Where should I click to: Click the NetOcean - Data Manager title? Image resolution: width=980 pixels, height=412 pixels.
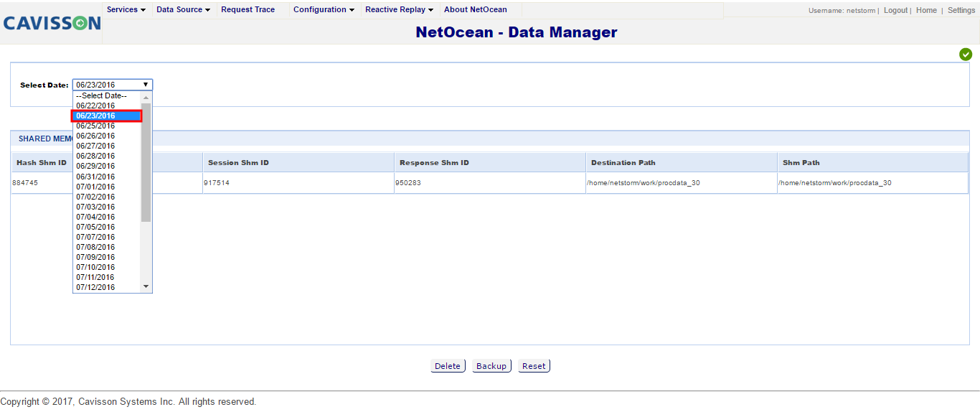coord(517,32)
